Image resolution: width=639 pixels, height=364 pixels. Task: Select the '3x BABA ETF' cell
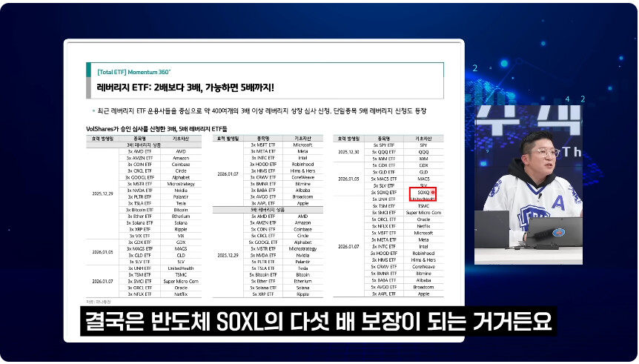click(x=263, y=191)
